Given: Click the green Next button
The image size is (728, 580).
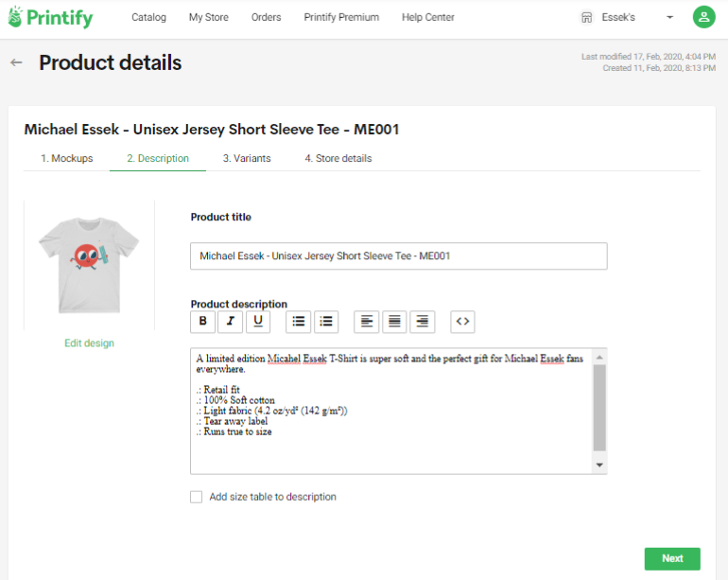Looking at the screenshot, I should pos(672,558).
